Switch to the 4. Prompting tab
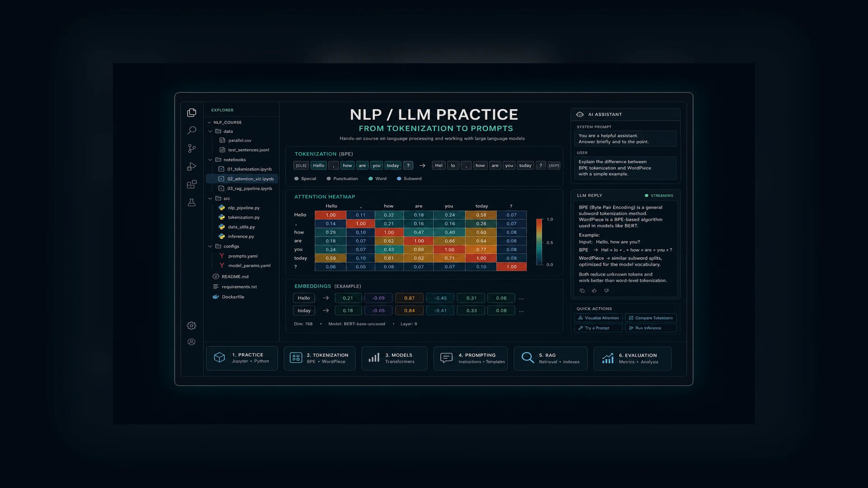 [471, 358]
